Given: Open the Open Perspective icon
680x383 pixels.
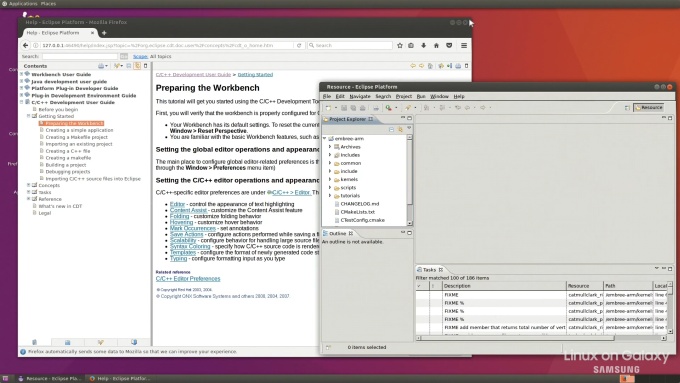Looking at the screenshot, I should pos(627,108).
